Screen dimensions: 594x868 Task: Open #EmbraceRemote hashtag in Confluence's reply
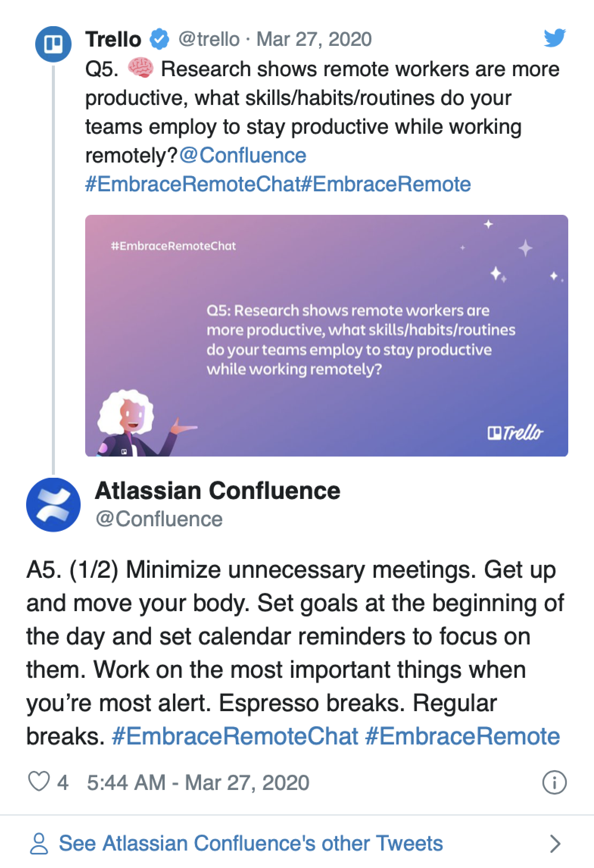click(463, 737)
